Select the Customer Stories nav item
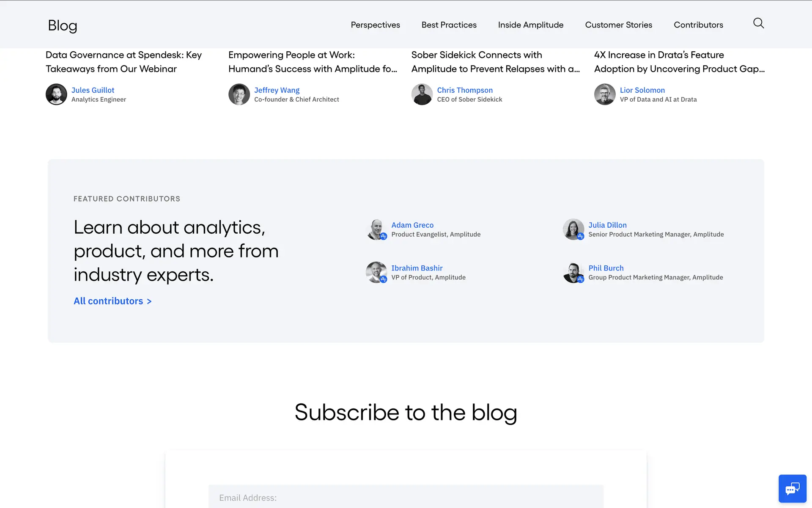 point(618,25)
